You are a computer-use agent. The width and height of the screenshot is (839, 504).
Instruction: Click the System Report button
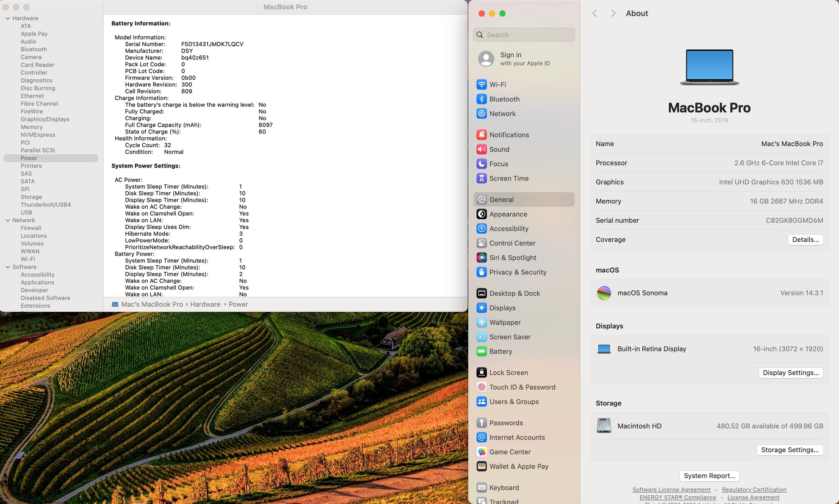pos(709,476)
